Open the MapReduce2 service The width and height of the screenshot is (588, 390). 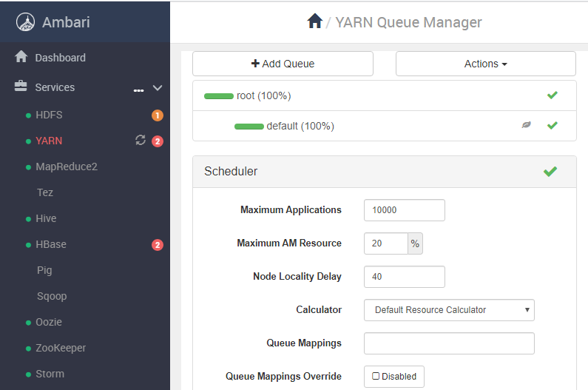[x=67, y=167]
